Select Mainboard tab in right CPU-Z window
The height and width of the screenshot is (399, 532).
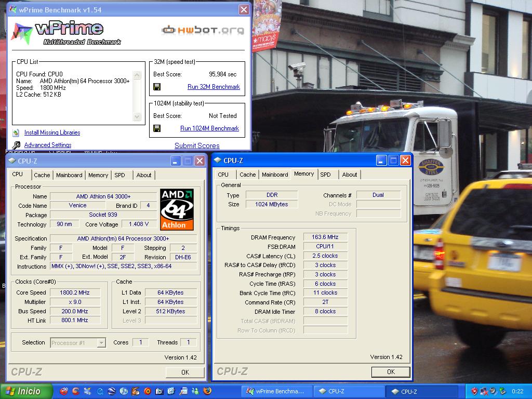pyautogui.click(x=275, y=175)
